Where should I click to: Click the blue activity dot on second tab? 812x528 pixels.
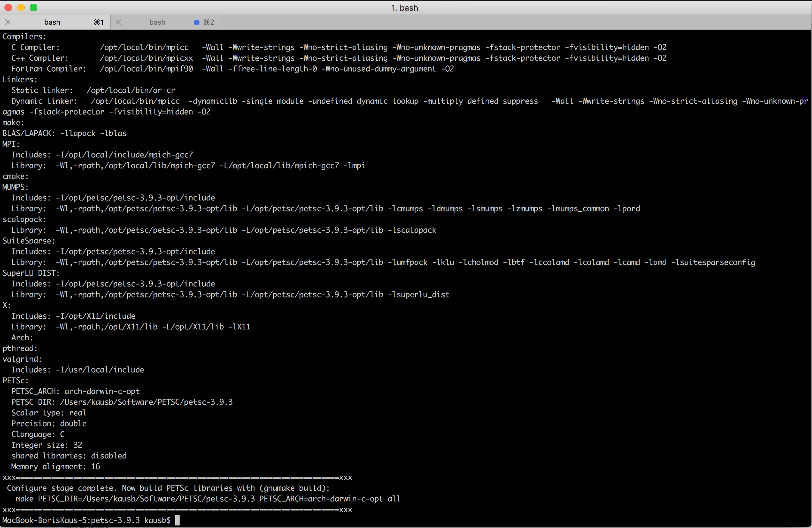tap(196, 22)
